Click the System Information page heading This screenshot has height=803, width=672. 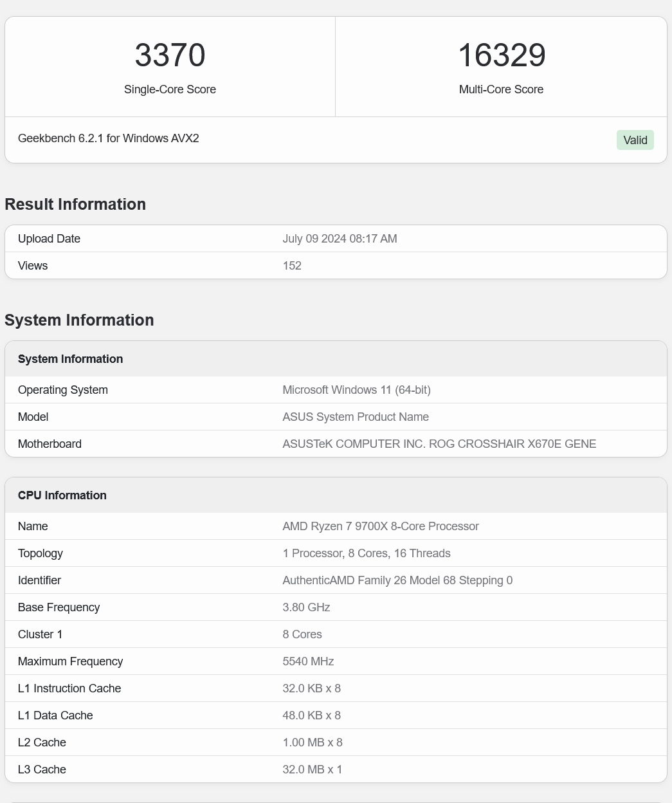point(79,320)
